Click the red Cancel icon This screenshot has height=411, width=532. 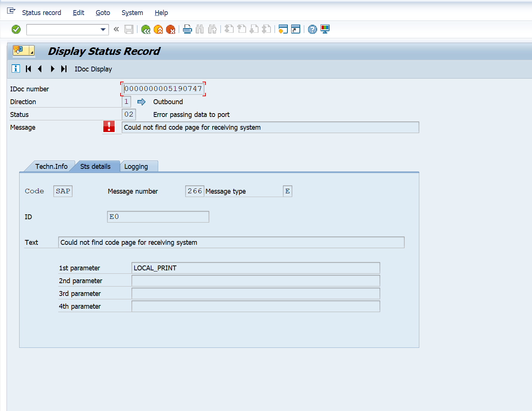[171, 29]
